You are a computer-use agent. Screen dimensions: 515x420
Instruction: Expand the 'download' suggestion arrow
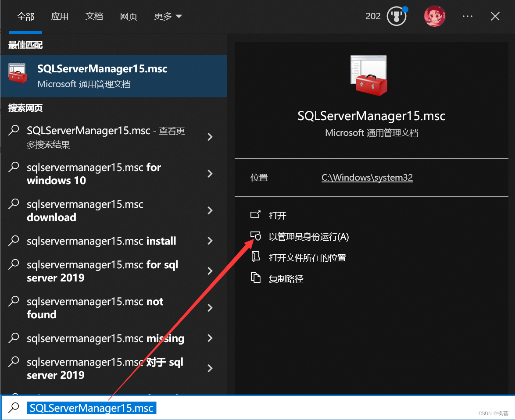pos(210,210)
